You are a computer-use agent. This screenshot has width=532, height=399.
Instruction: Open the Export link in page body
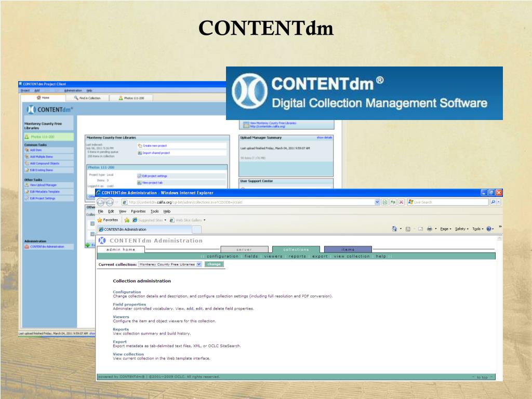(120, 342)
